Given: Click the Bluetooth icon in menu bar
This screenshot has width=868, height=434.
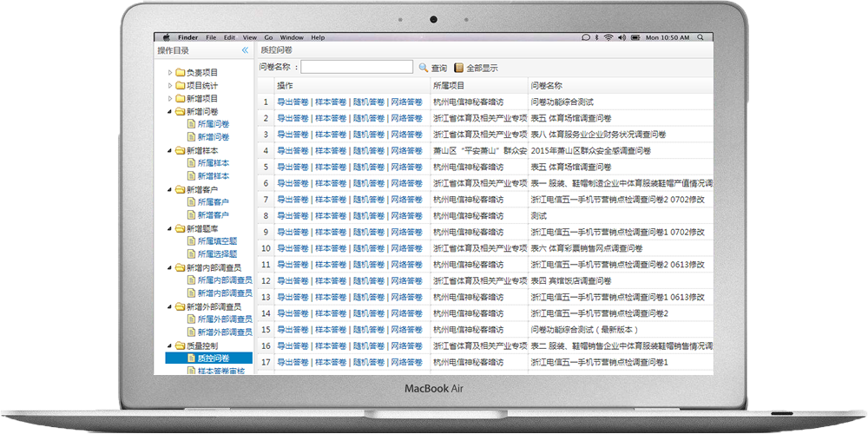Looking at the screenshot, I should click(597, 38).
